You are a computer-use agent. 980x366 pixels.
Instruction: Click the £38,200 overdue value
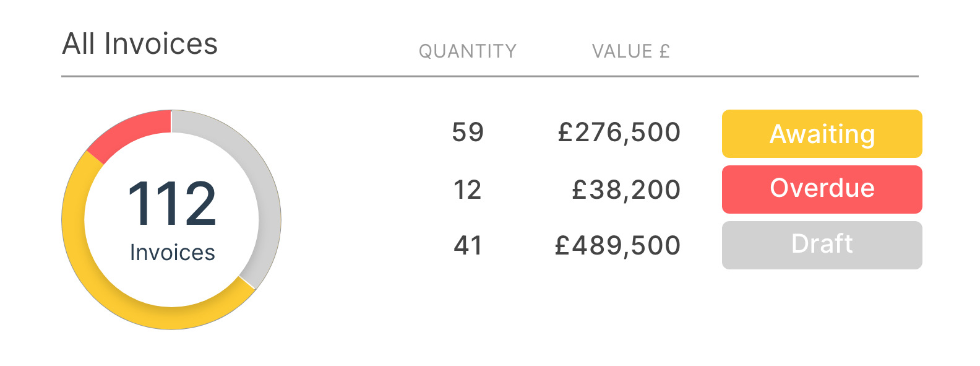pyautogui.click(x=625, y=190)
